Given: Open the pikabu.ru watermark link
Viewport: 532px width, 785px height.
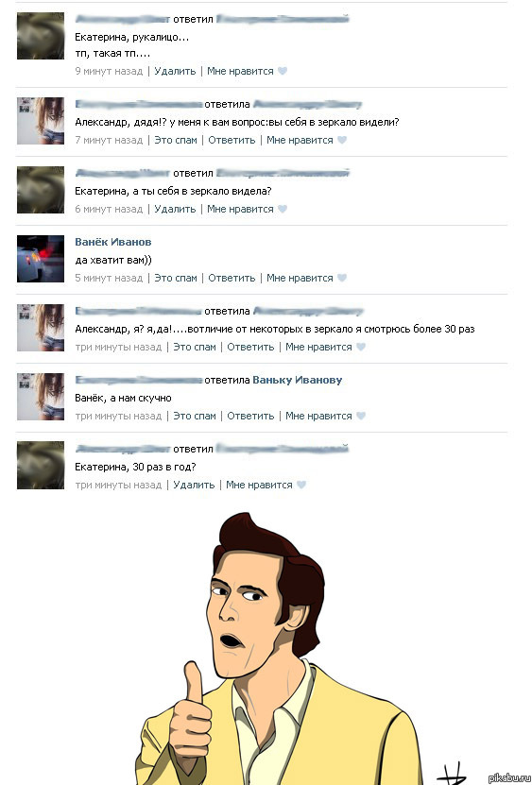Looking at the screenshot, I should [509, 778].
